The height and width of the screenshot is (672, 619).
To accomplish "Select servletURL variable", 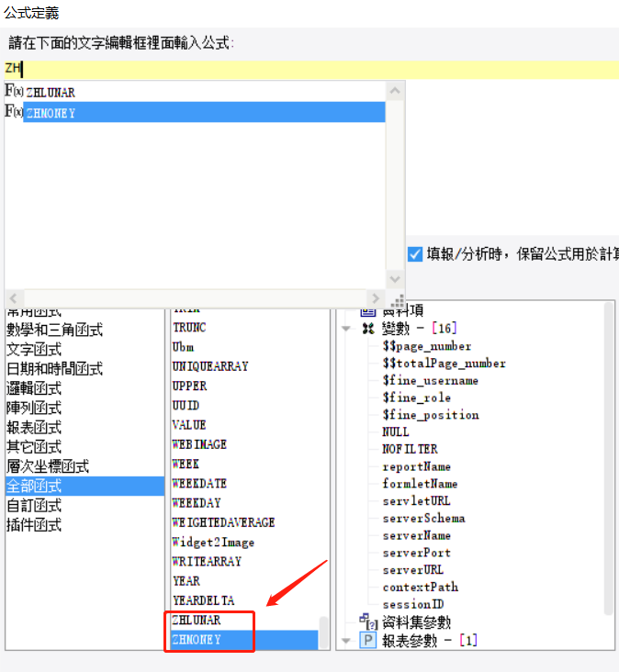I will 416,501.
